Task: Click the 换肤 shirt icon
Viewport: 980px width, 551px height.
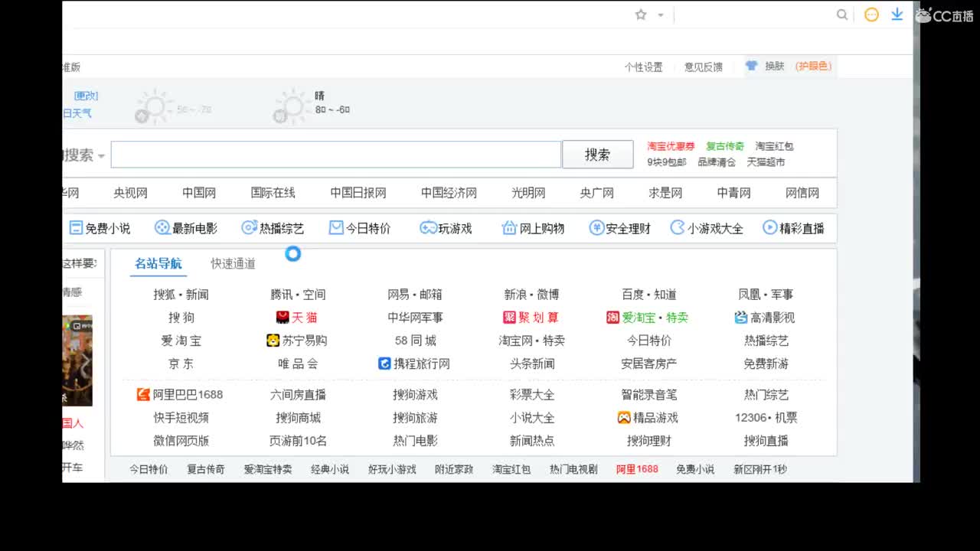Action: coord(752,67)
